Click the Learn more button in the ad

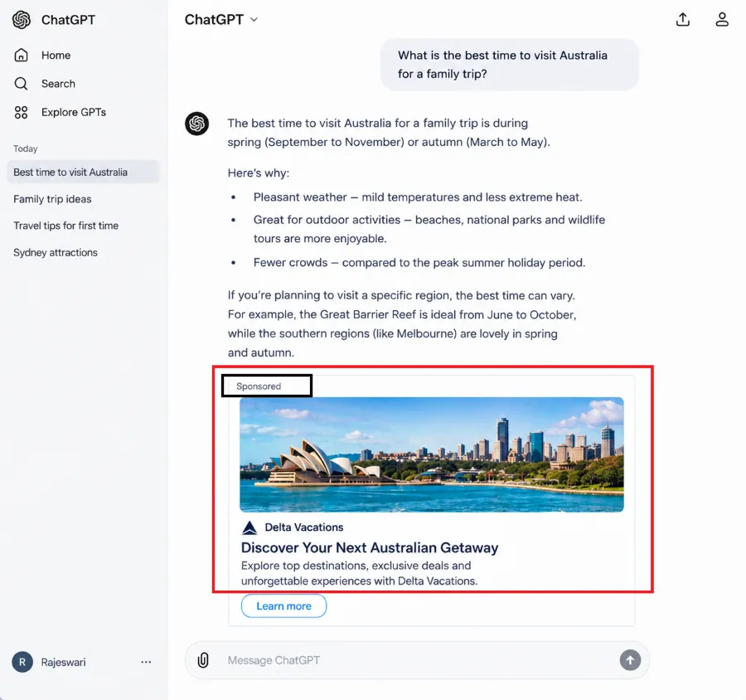pyautogui.click(x=283, y=605)
